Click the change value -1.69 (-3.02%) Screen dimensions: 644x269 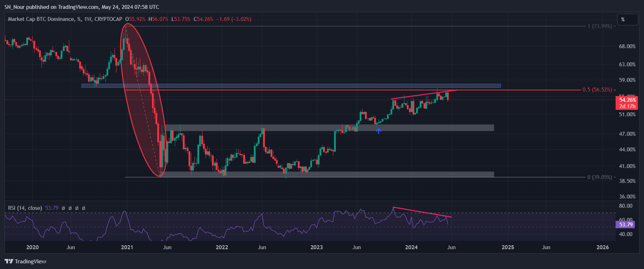(234, 19)
